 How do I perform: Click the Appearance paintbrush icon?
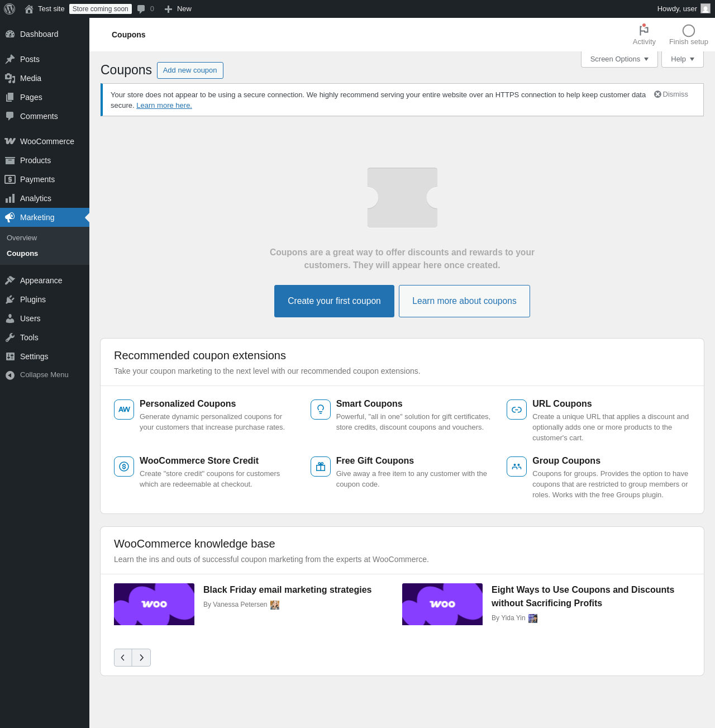pyautogui.click(x=10, y=280)
